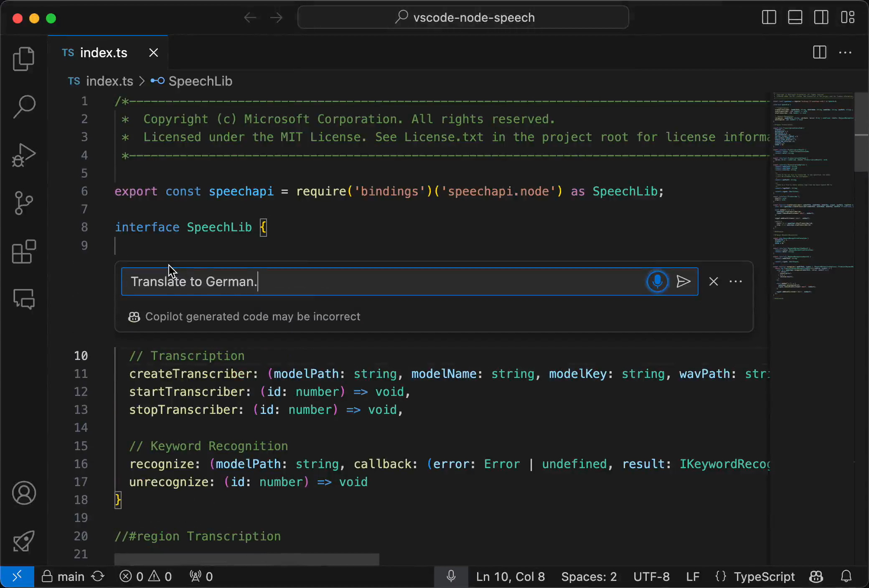
Task: Toggle primary side bar visibility
Action: tap(769, 18)
